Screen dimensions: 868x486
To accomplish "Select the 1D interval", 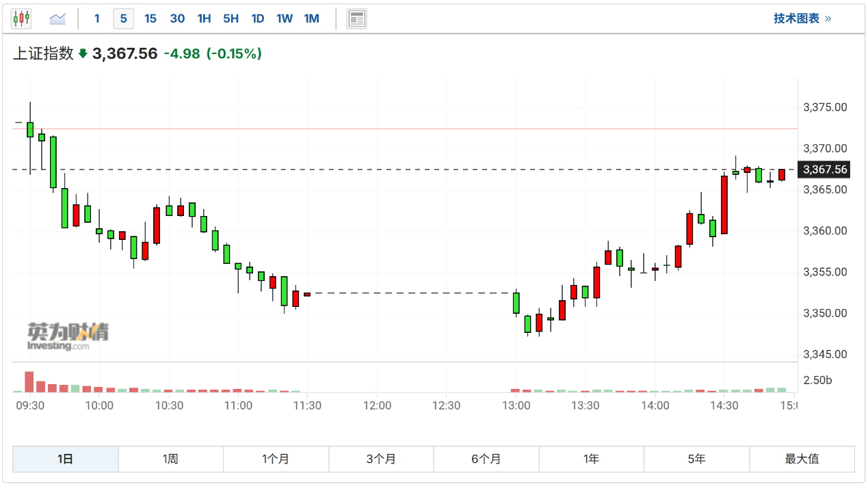I will [x=258, y=18].
